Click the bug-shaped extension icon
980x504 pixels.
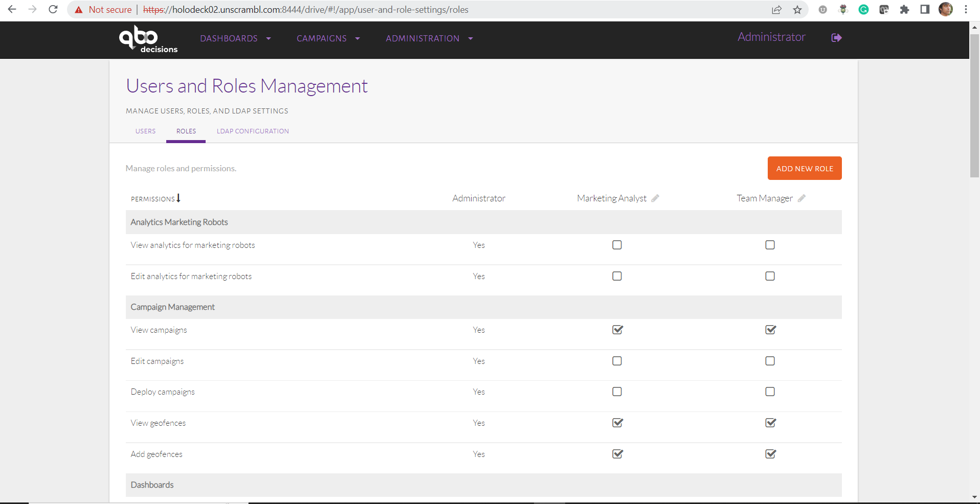point(843,10)
